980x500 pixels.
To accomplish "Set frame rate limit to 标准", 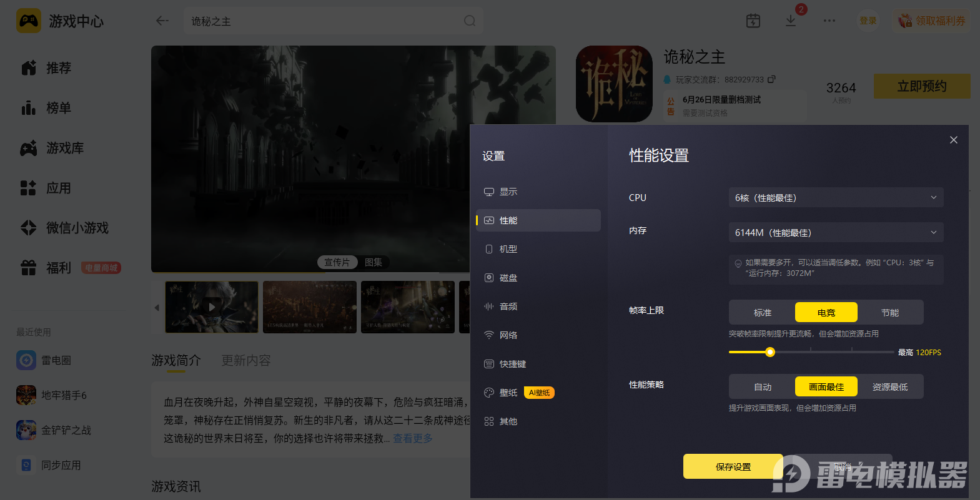I will 763,312.
